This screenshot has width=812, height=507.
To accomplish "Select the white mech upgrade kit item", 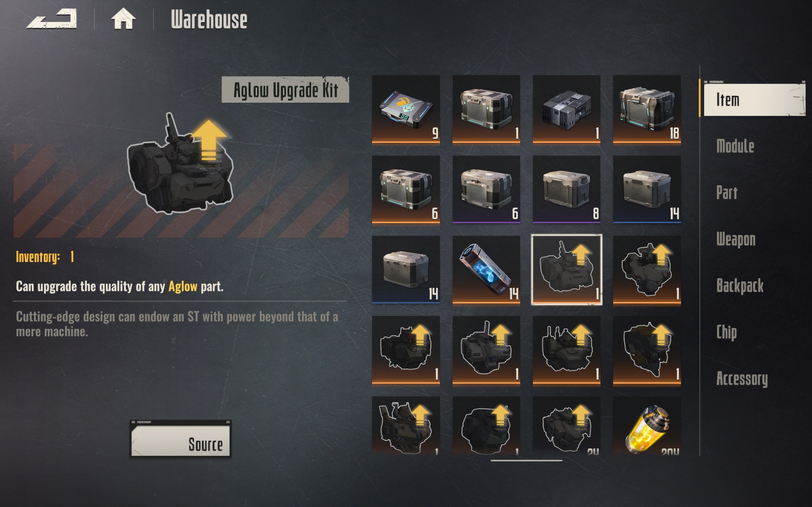I will 647,271.
